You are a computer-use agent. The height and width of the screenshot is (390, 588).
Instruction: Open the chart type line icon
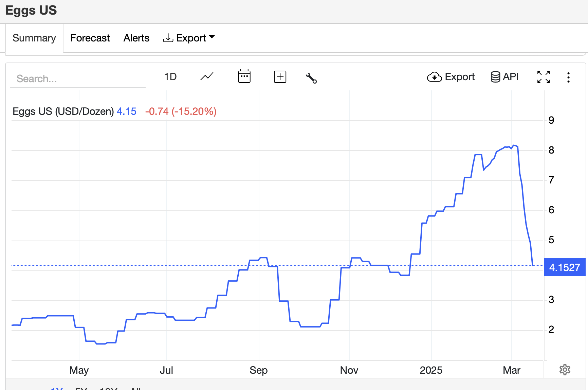pyautogui.click(x=207, y=77)
